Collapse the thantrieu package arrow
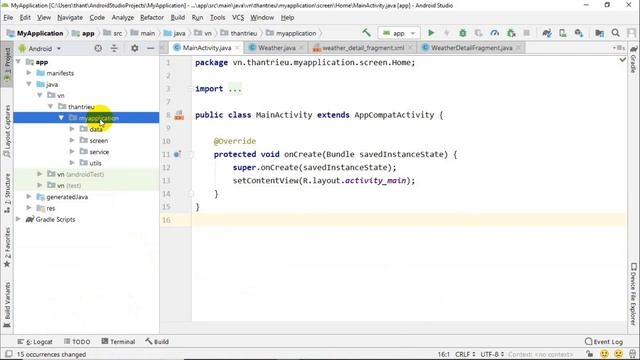 pos(51,107)
